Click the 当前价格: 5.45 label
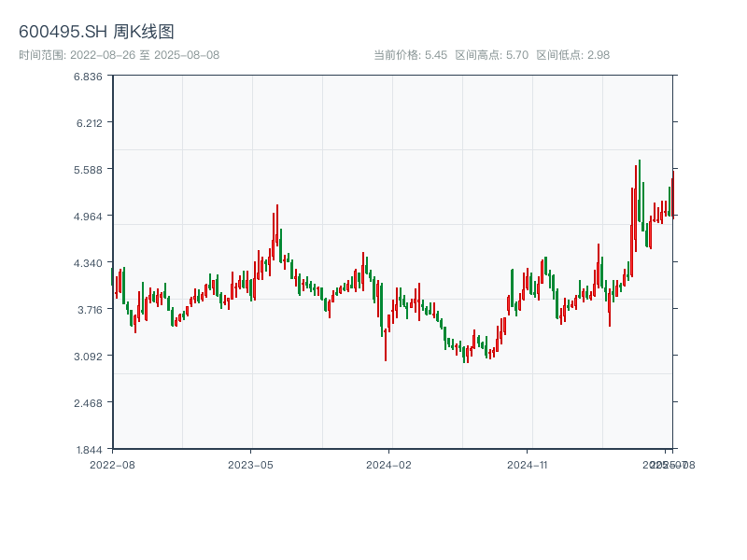The width and height of the screenshot is (747, 560). pos(410,55)
